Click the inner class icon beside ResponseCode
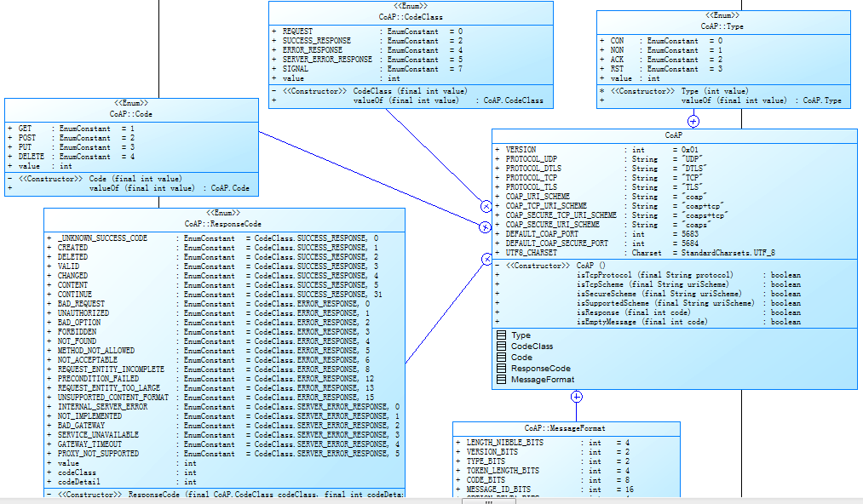863x504 pixels. click(x=501, y=368)
